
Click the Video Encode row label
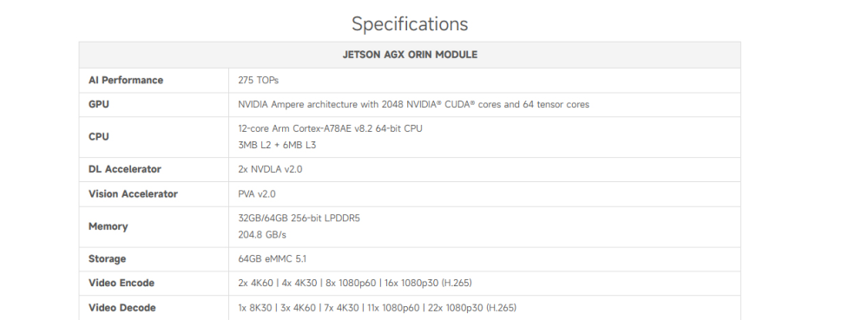[122, 283]
